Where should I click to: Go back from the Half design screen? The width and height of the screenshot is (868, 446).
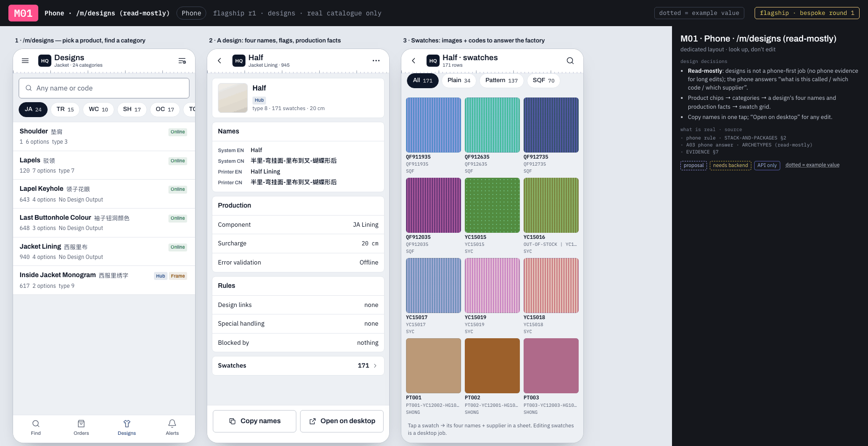[x=219, y=61]
